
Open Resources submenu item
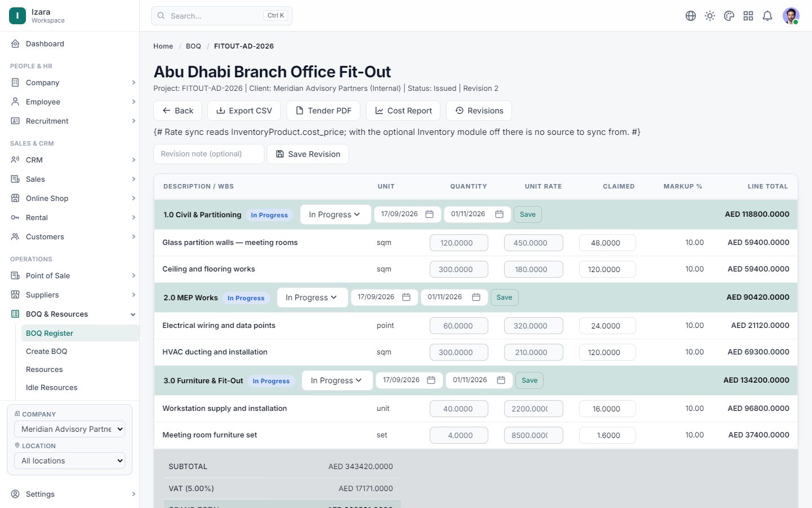tap(80, 369)
